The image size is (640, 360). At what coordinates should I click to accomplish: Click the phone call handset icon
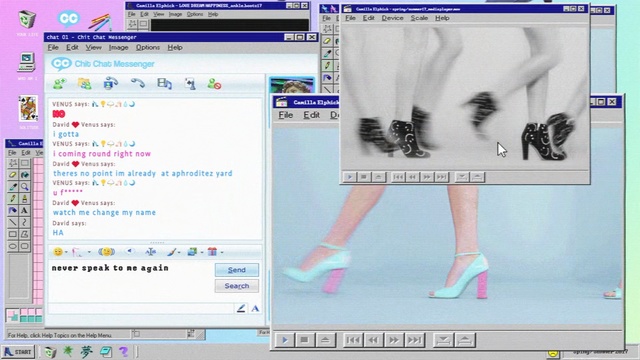point(138,83)
